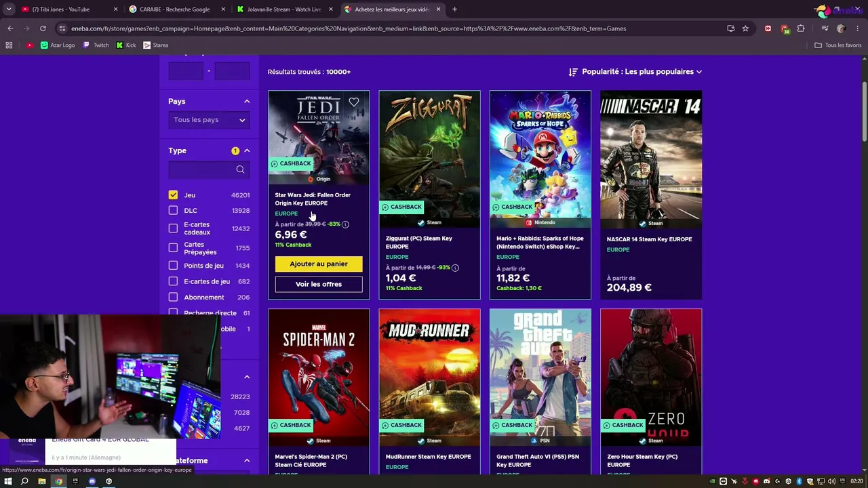The image size is (868, 488).
Task: Open Chrome media controls icon
Action: pos(825,28)
